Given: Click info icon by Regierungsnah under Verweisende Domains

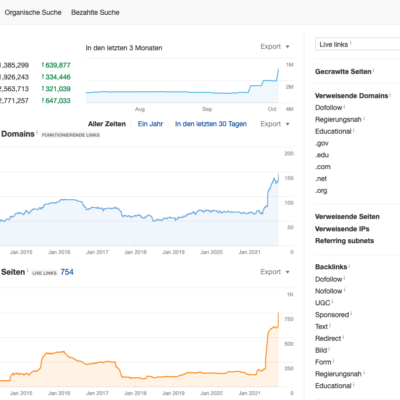Looking at the screenshot, I should coord(364,118).
